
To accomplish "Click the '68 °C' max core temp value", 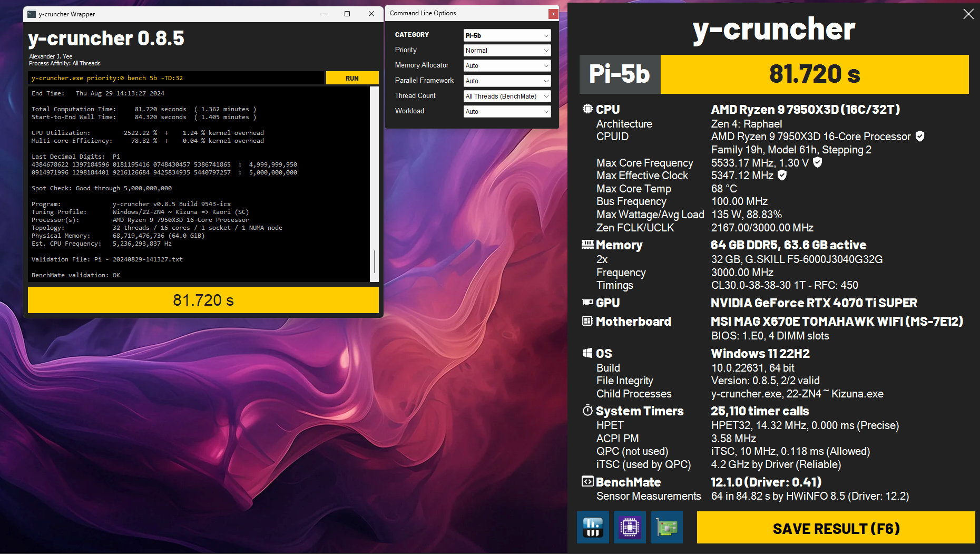I will [724, 189].
